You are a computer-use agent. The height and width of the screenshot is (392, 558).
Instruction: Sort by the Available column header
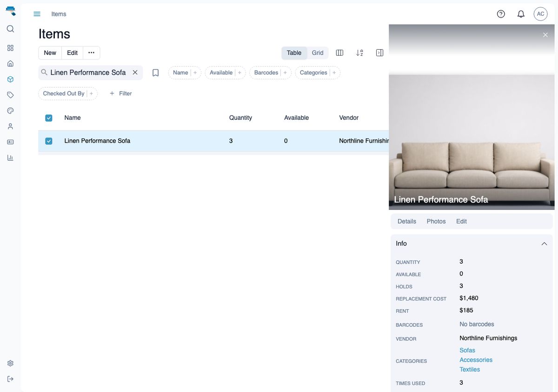297,118
